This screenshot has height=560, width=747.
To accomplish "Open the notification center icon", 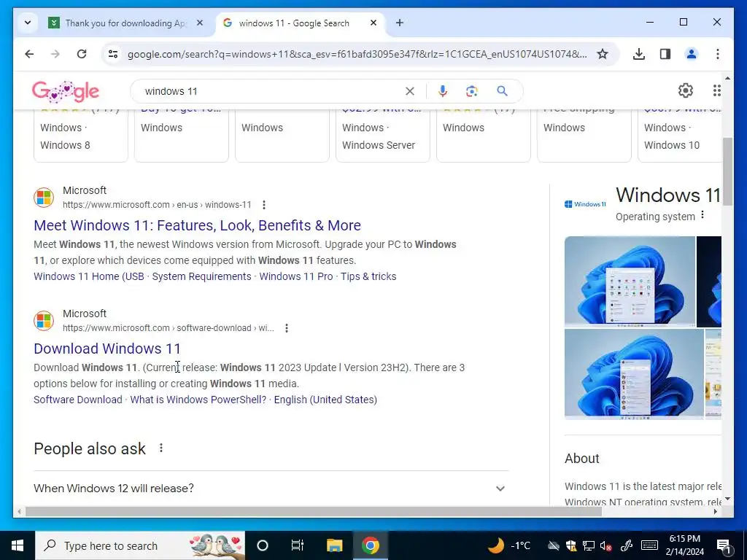I will 724,545.
